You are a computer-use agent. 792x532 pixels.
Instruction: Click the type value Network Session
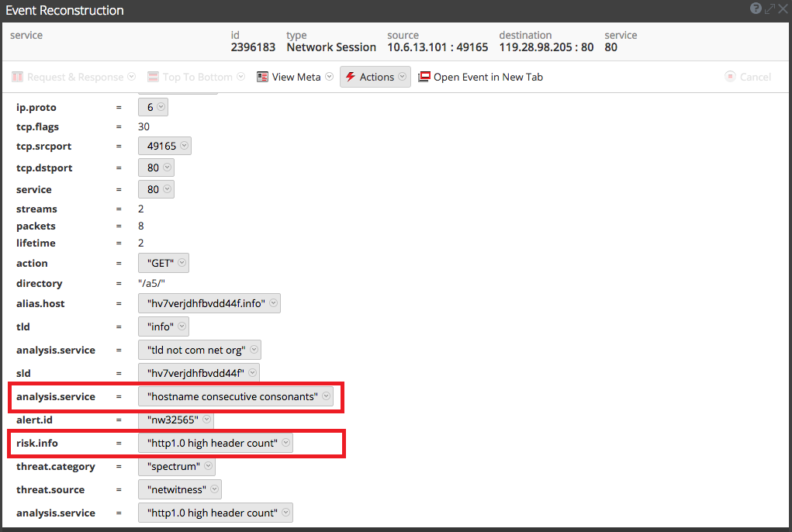331,47
